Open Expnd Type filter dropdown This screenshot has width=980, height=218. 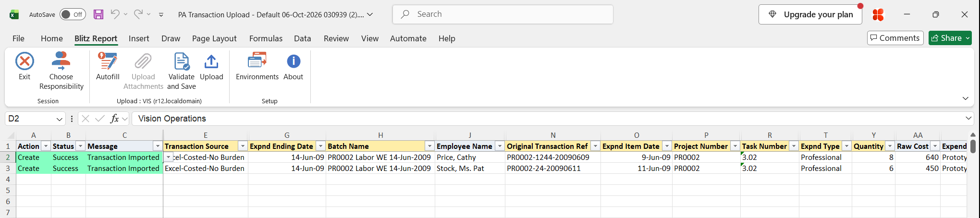tap(846, 146)
